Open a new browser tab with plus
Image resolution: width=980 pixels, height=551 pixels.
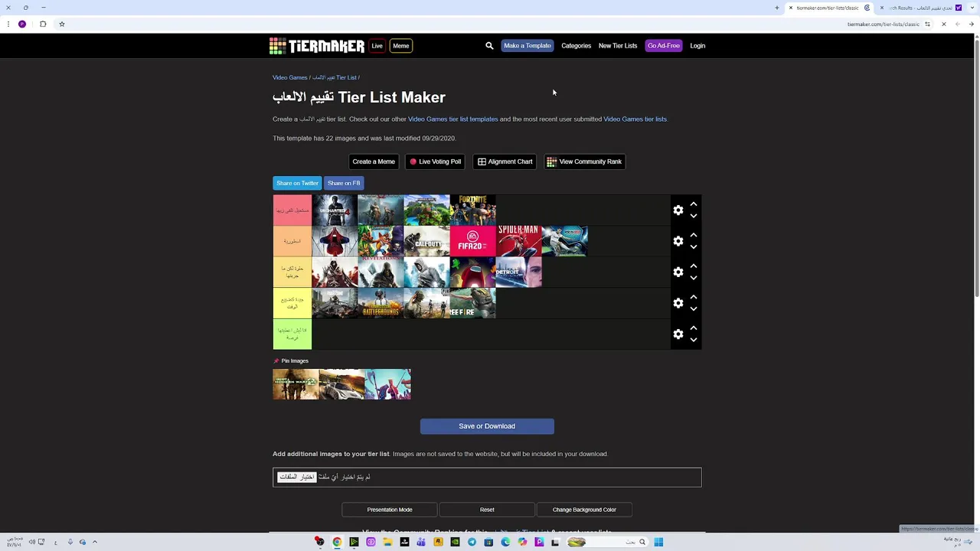pyautogui.click(x=776, y=8)
